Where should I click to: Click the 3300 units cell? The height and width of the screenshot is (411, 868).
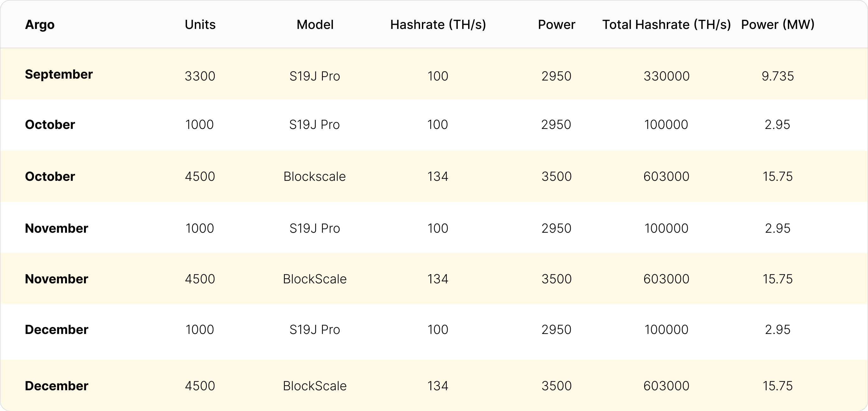click(x=200, y=76)
